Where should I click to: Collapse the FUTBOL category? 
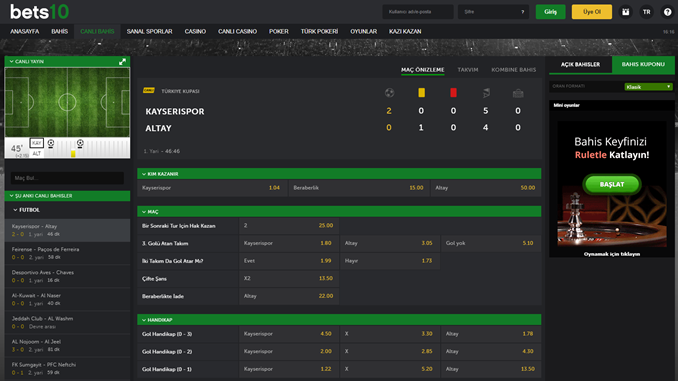15,210
